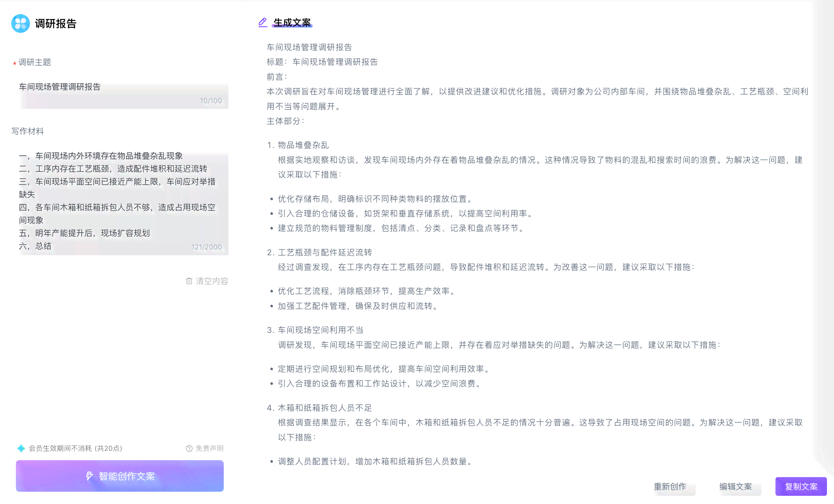Click material line 二, 工序内存在工艺瓶颈
This screenshot has width=834, height=504.
point(113,169)
